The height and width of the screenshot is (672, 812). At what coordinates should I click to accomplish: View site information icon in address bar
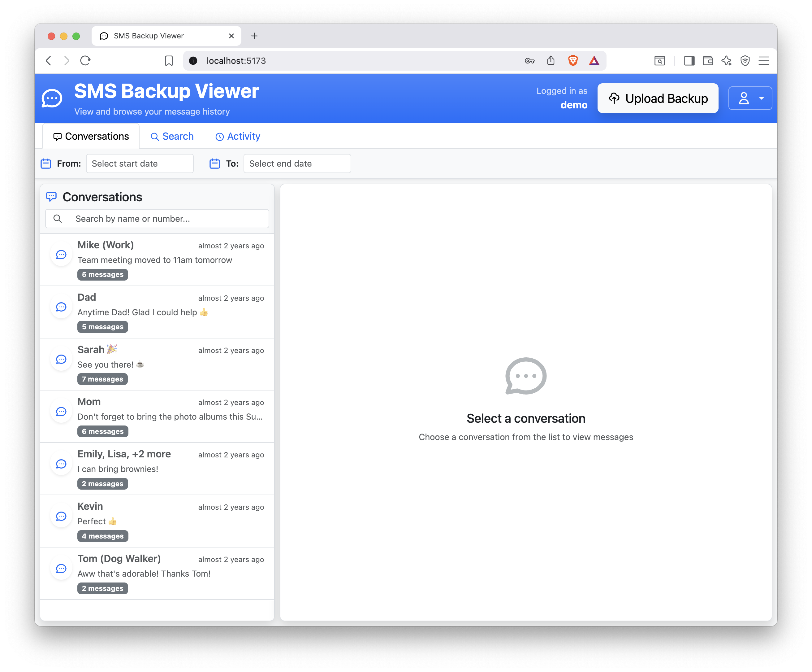point(193,61)
